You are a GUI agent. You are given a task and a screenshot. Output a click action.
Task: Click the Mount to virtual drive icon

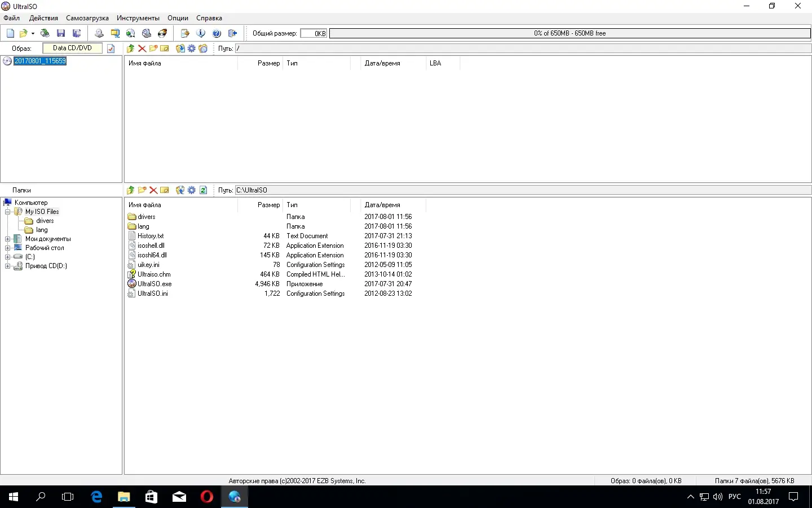click(147, 33)
